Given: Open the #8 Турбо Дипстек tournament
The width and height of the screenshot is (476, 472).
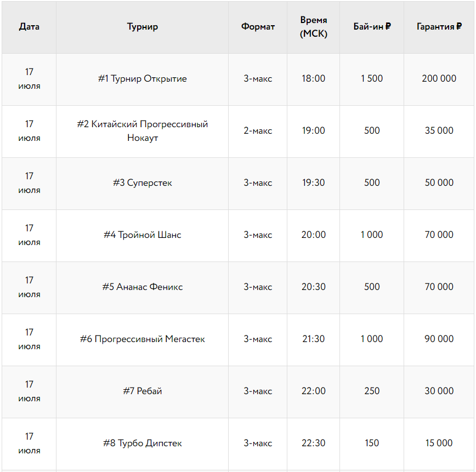Looking at the screenshot, I should (143, 443).
